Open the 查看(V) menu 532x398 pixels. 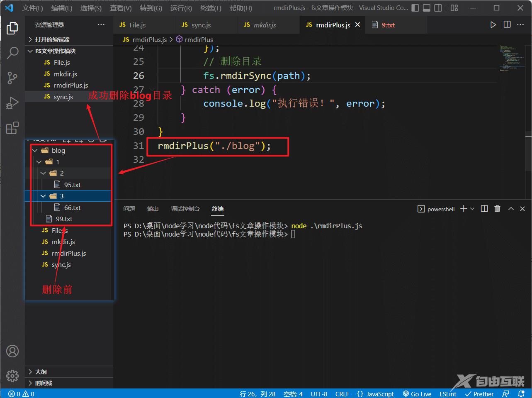click(x=121, y=8)
